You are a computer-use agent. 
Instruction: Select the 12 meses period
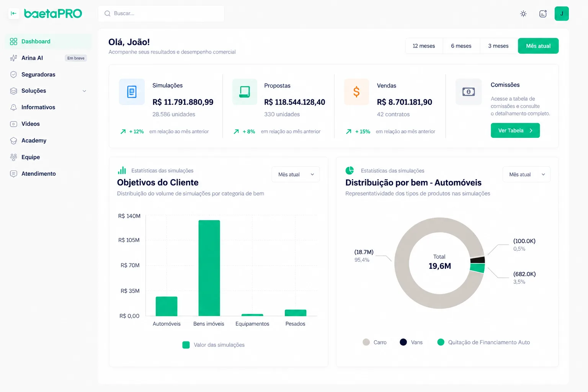[424, 46]
